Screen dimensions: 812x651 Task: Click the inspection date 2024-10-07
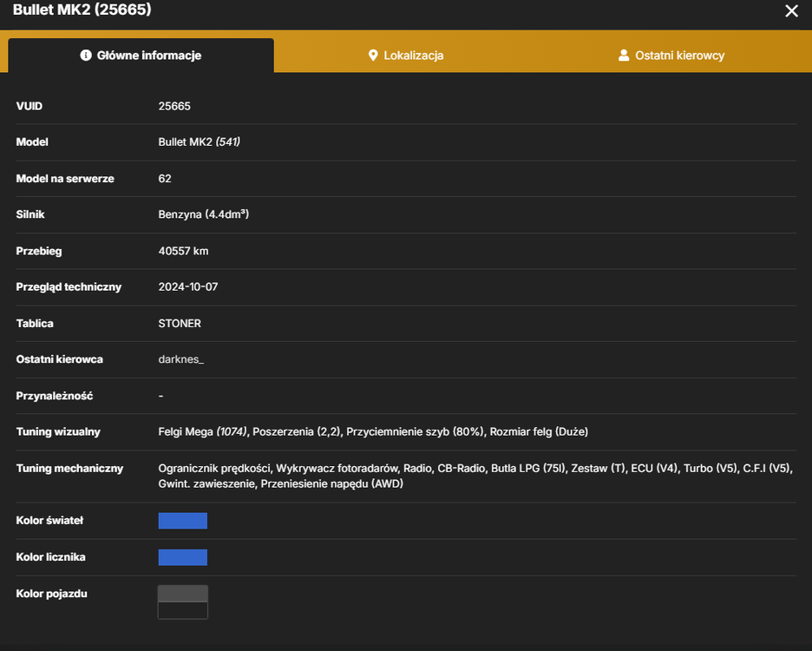[x=188, y=287]
